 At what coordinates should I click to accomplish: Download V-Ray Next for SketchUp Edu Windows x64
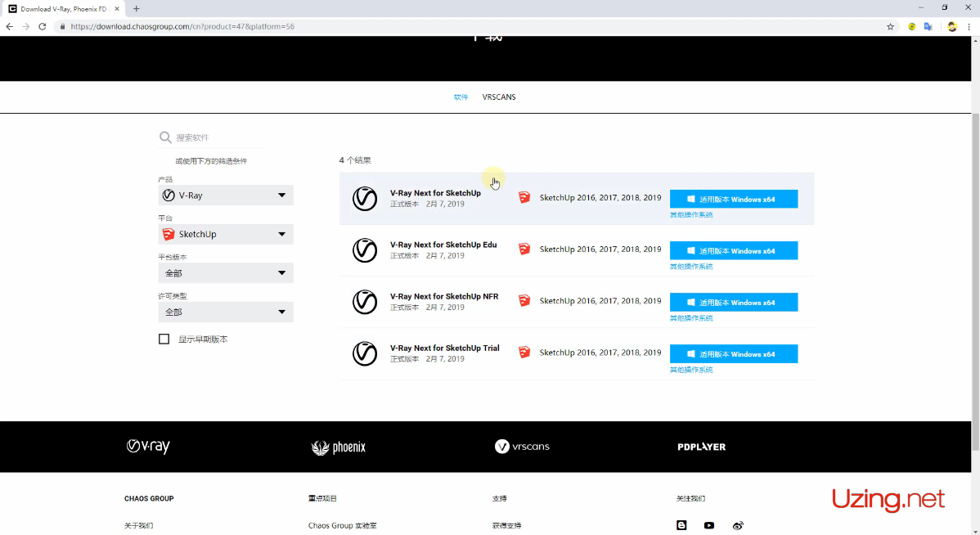pyautogui.click(x=734, y=250)
